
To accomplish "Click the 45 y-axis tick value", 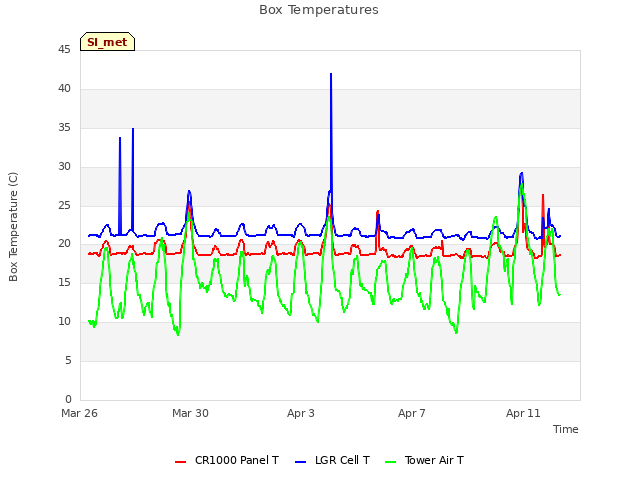I will pos(64,49).
